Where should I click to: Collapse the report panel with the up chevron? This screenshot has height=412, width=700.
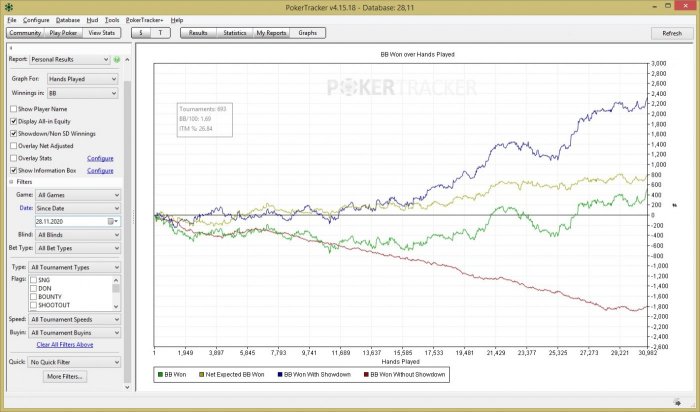[x=127, y=59]
